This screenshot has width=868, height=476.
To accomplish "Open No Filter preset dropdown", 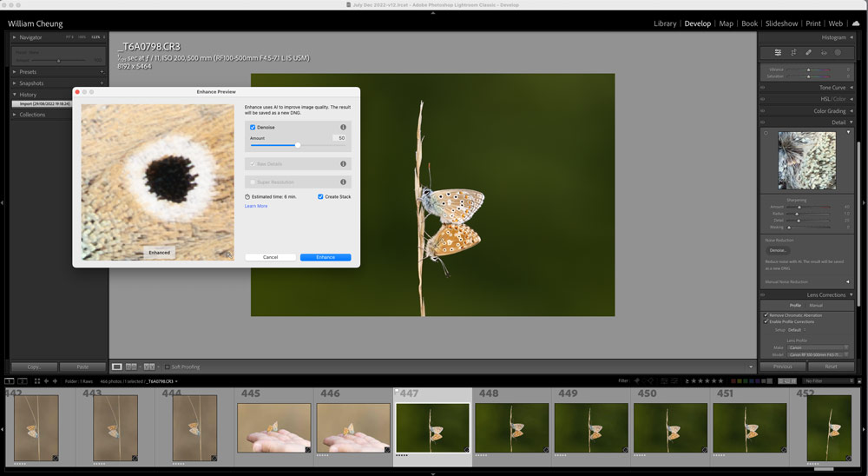I will pyautogui.click(x=829, y=381).
